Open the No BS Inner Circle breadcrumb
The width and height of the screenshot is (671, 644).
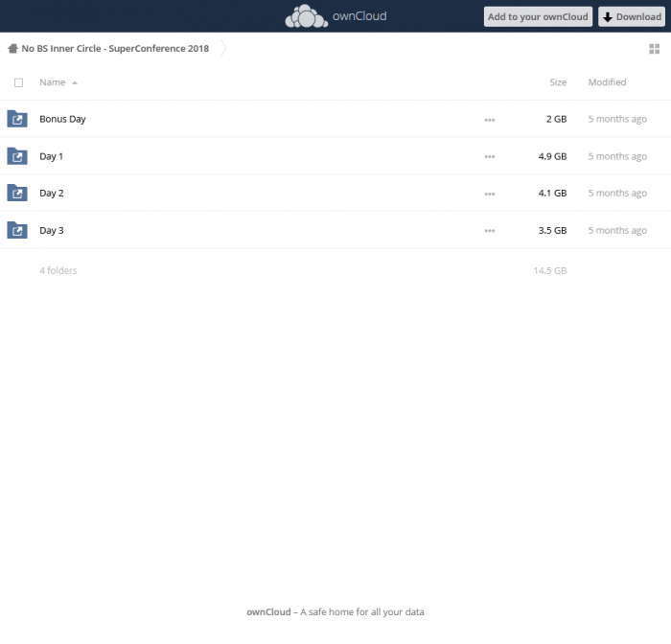click(x=115, y=48)
